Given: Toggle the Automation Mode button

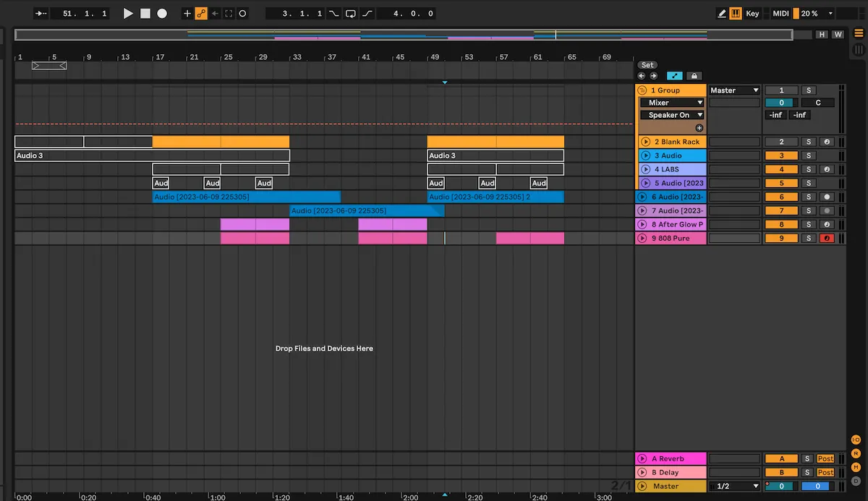Looking at the screenshot, I should [674, 76].
